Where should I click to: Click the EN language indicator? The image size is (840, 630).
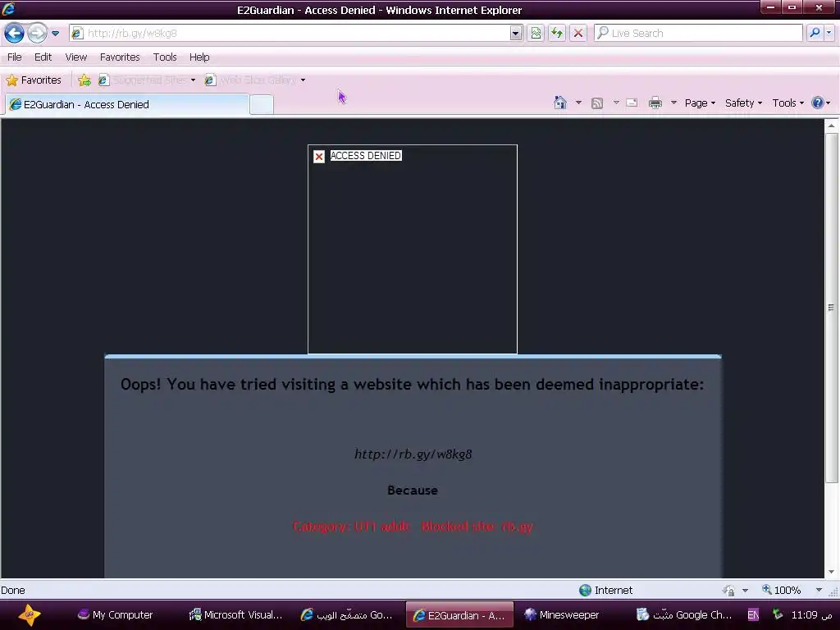(753, 615)
